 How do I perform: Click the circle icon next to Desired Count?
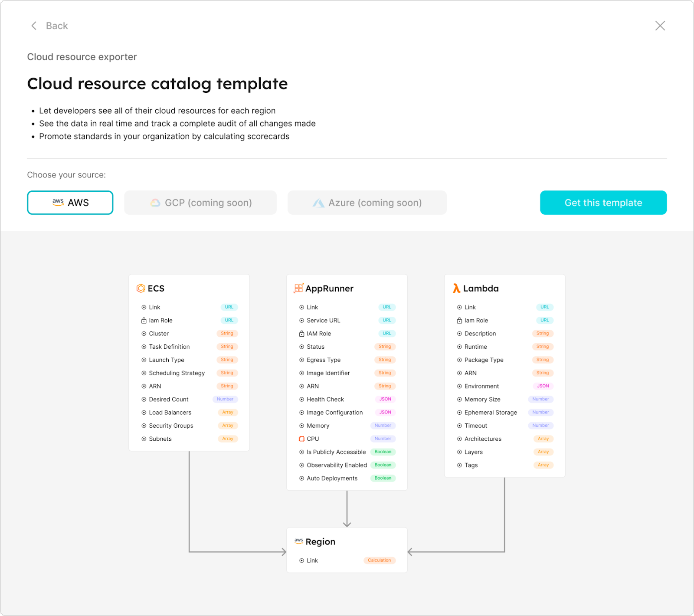(x=144, y=400)
